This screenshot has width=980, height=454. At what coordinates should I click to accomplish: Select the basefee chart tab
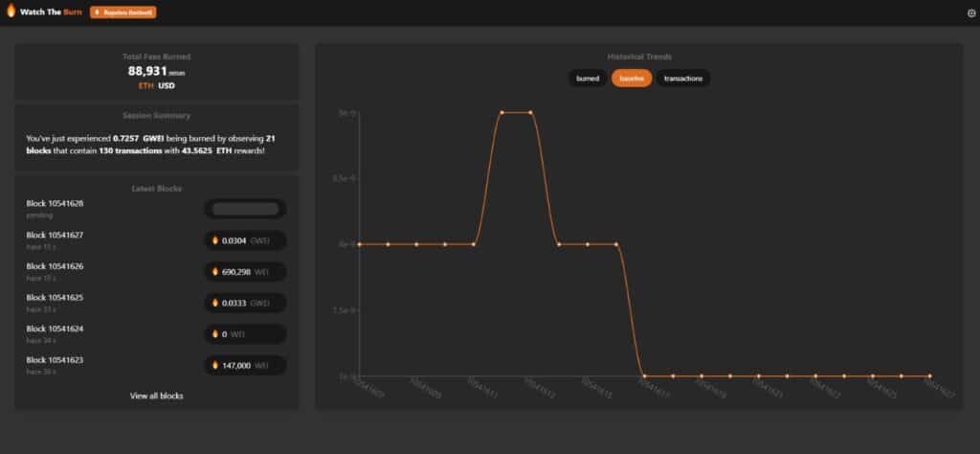coord(632,79)
